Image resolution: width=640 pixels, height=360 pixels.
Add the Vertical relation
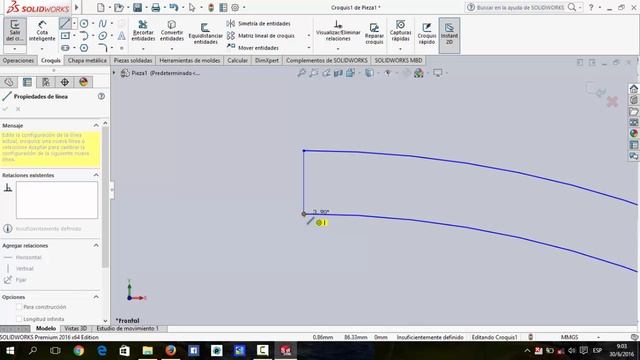[x=20, y=269]
